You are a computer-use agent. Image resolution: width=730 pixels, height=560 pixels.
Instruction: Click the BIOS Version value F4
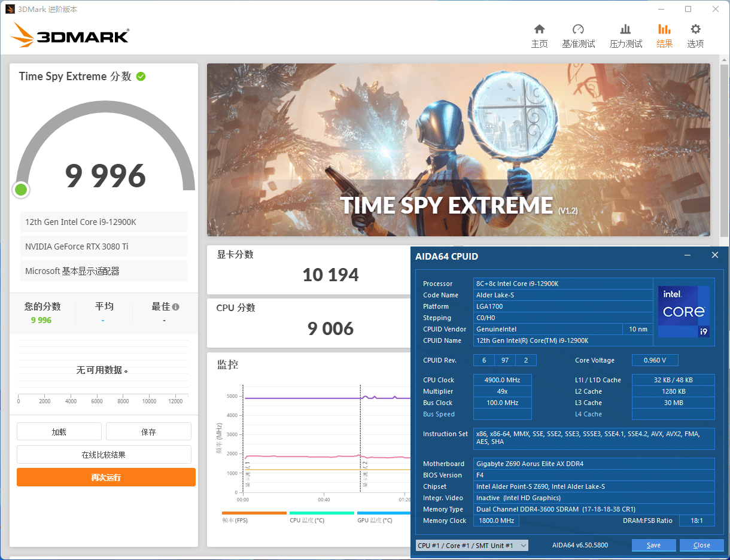click(x=594, y=475)
